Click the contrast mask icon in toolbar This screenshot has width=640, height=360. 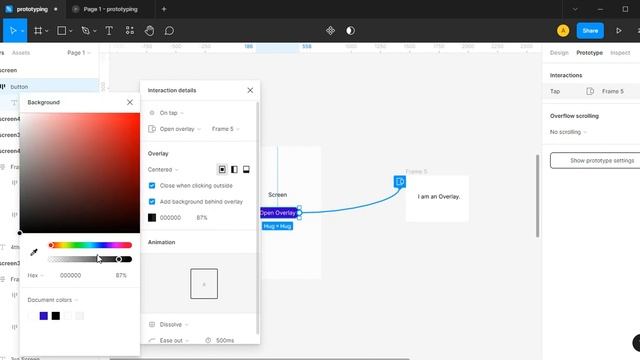(x=350, y=31)
